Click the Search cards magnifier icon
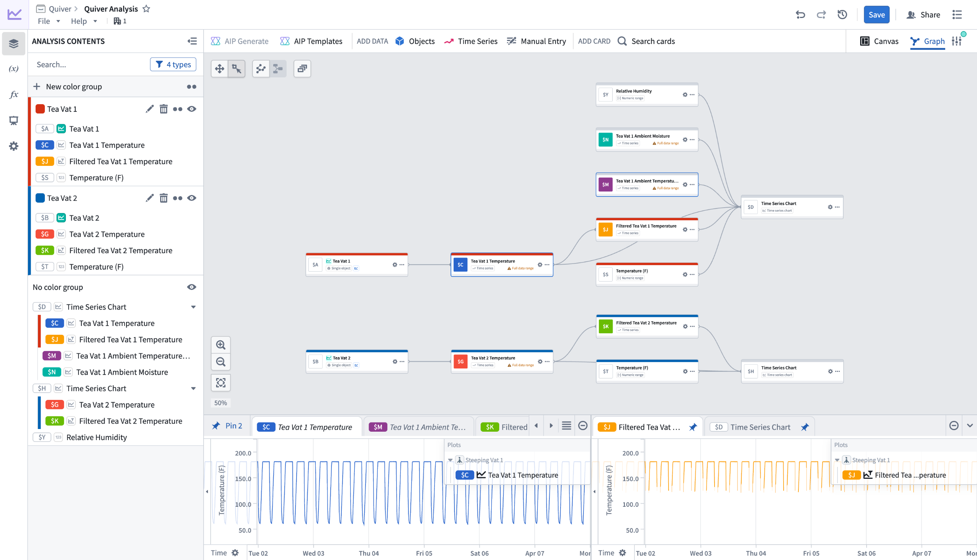This screenshot has height=560, width=977. [x=622, y=41]
